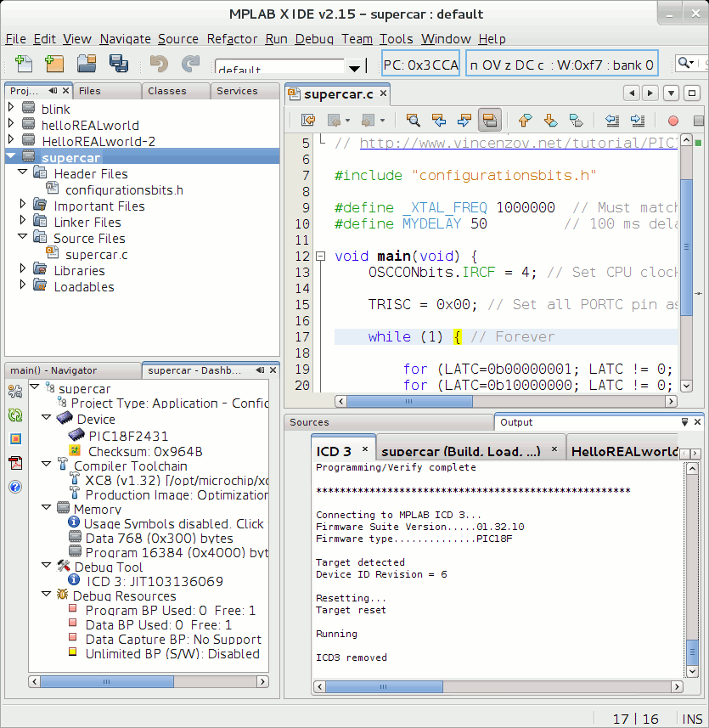The height and width of the screenshot is (728, 709).
Task: Click the Shift Line Left icon
Action: [612, 121]
